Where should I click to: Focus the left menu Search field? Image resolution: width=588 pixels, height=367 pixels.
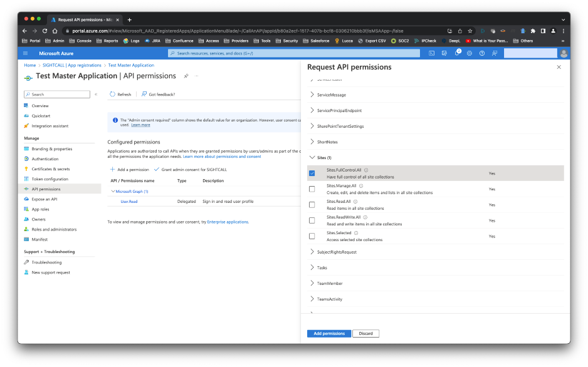point(57,95)
